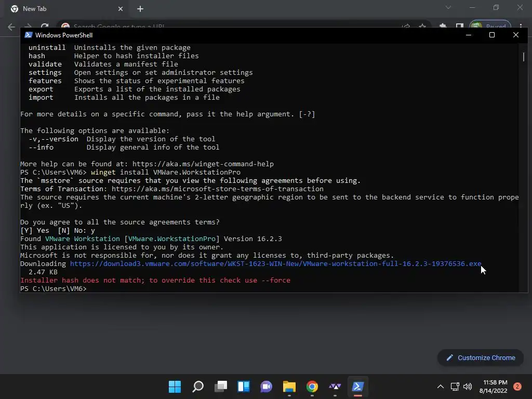Launch the Chat taskbar icon
This screenshot has height=399, width=532.
point(267,387)
